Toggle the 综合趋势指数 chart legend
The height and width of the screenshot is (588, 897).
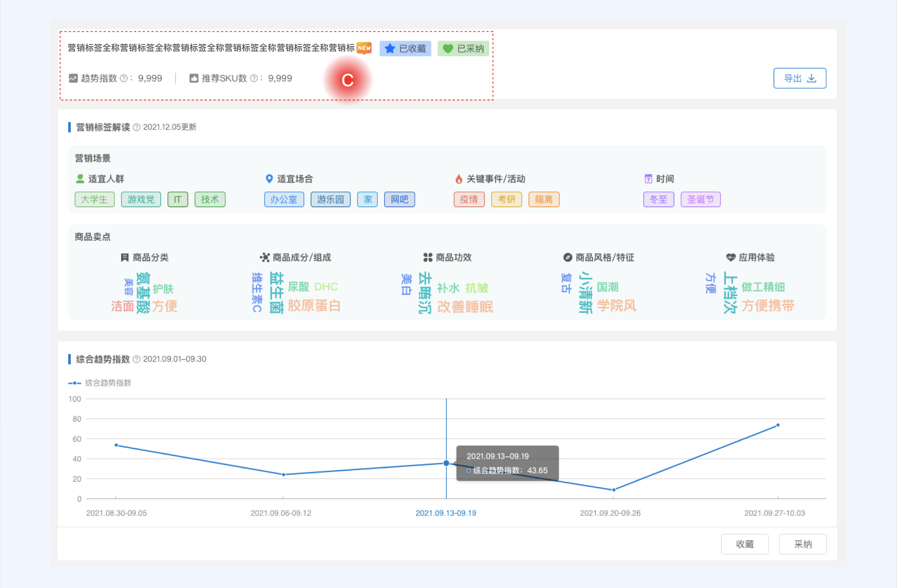(100, 383)
